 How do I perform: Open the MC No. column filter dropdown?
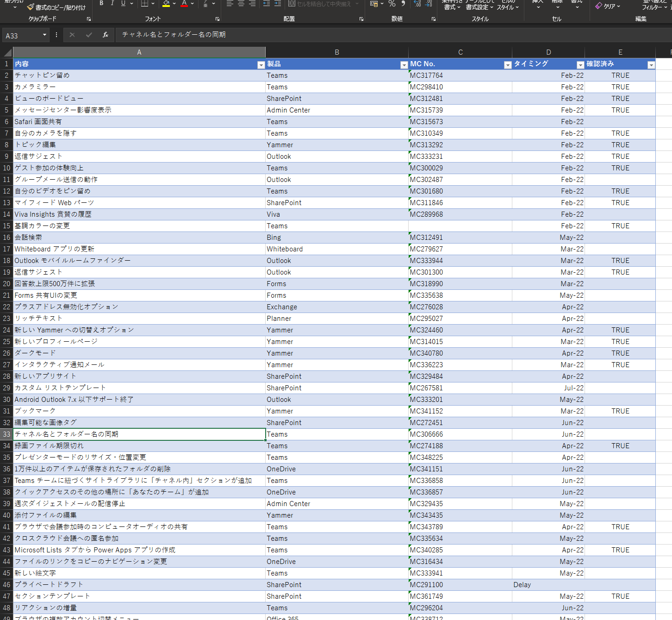(x=508, y=65)
